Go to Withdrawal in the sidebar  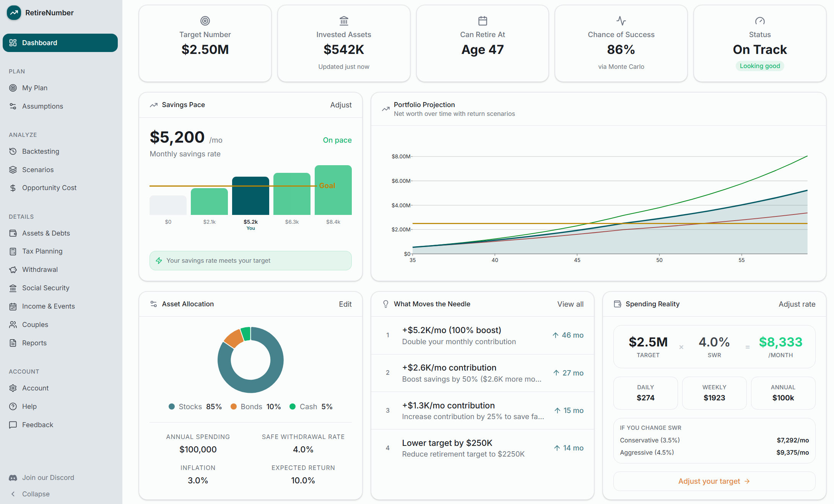click(x=60, y=270)
